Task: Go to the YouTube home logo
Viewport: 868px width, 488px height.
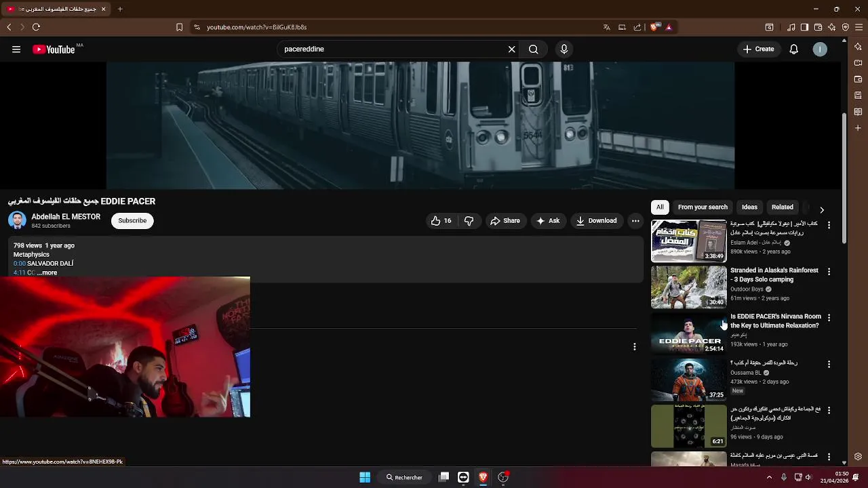Action: (54, 49)
